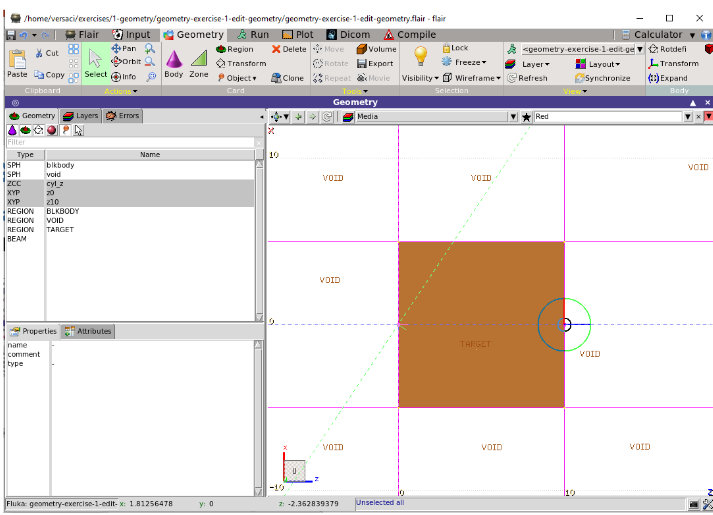Click the Red text input field
This screenshot has height=515, width=713.
click(608, 117)
